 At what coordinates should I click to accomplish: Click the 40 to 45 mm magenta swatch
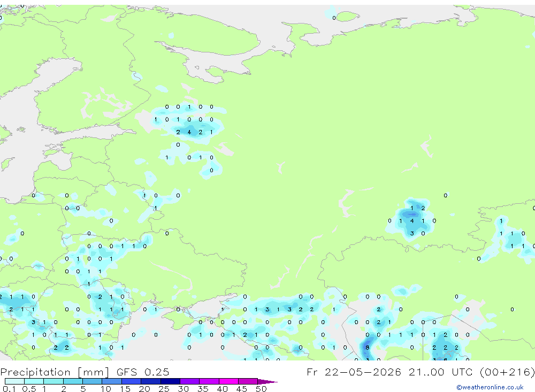pyautogui.click(x=228, y=381)
